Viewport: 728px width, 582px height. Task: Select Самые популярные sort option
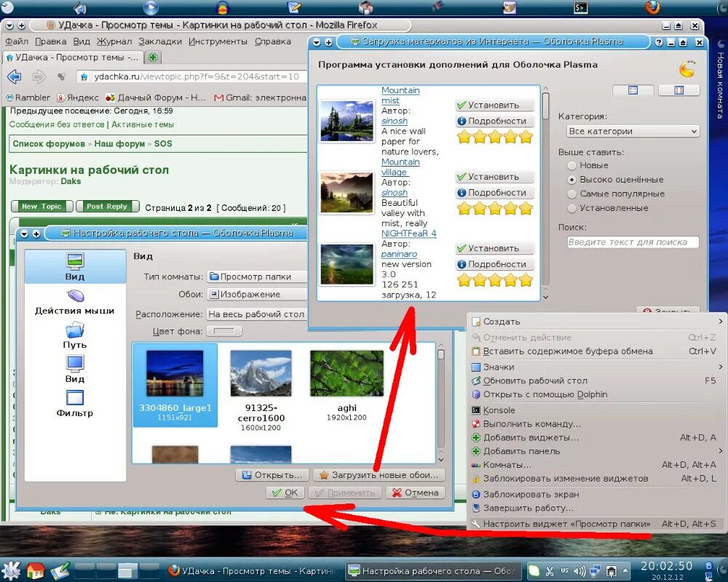616,194
